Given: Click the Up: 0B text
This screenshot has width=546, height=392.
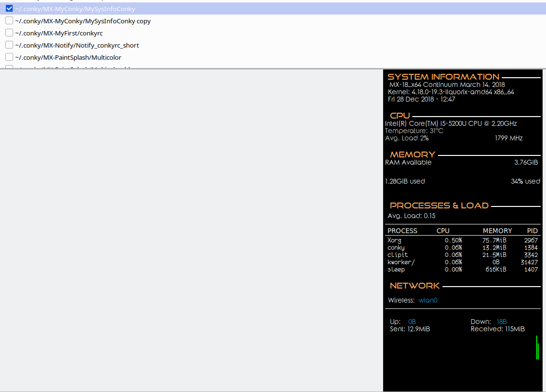Looking at the screenshot, I should 403,322.
